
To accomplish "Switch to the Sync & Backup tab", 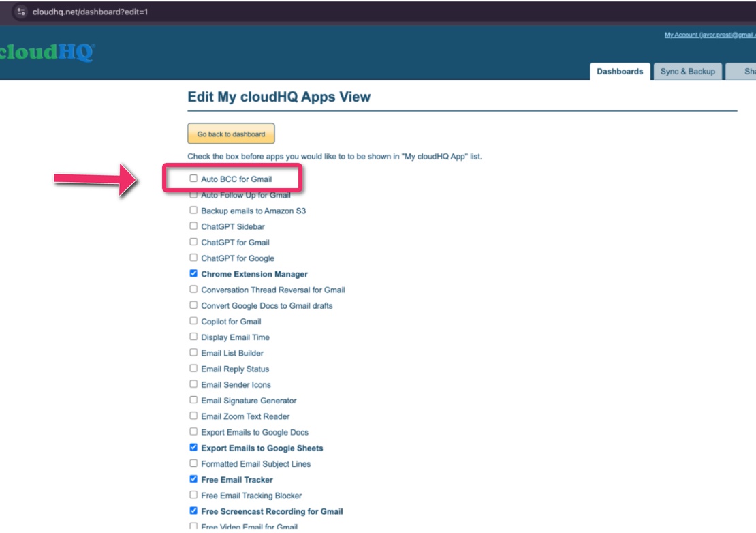I will pyautogui.click(x=687, y=72).
